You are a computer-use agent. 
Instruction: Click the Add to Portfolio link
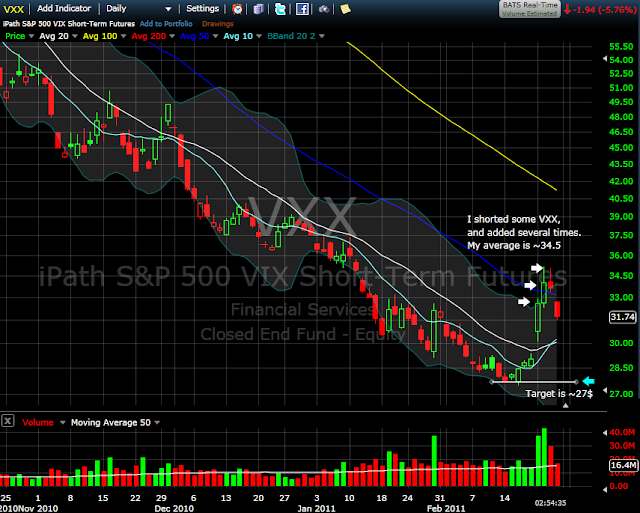click(x=166, y=24)
